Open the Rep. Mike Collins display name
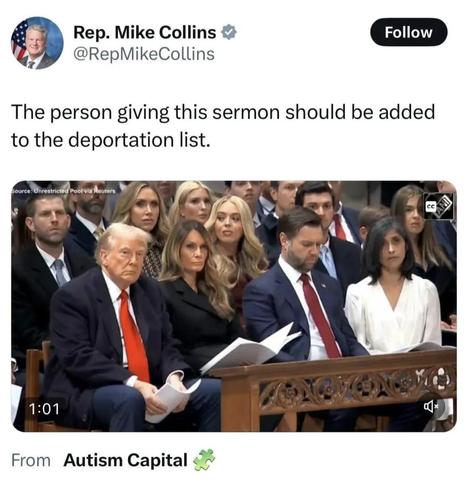The height and width of the screenshot is (492, 468). [144, 33]
